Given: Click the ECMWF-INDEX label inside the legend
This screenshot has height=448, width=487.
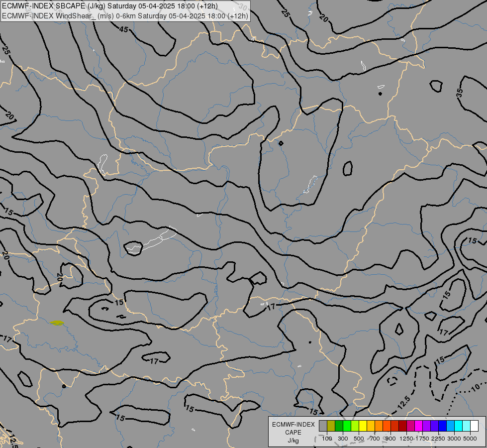Looking at the screenshot, I should [x=293, y=425].
